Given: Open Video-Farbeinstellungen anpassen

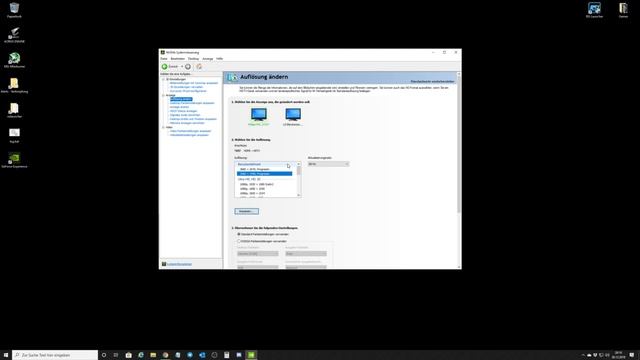Looking at the screenshot, I should (190, 131).
